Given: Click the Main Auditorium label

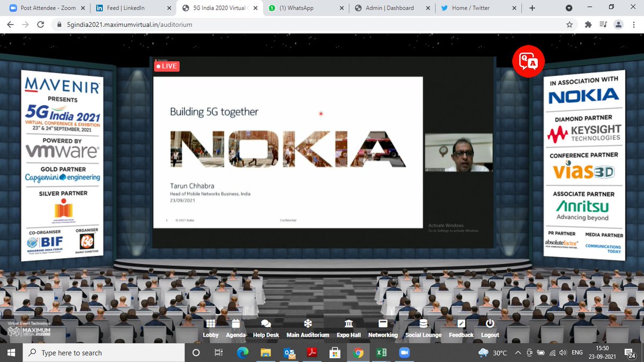Looking at the screenshot, I should click(308, 335).
